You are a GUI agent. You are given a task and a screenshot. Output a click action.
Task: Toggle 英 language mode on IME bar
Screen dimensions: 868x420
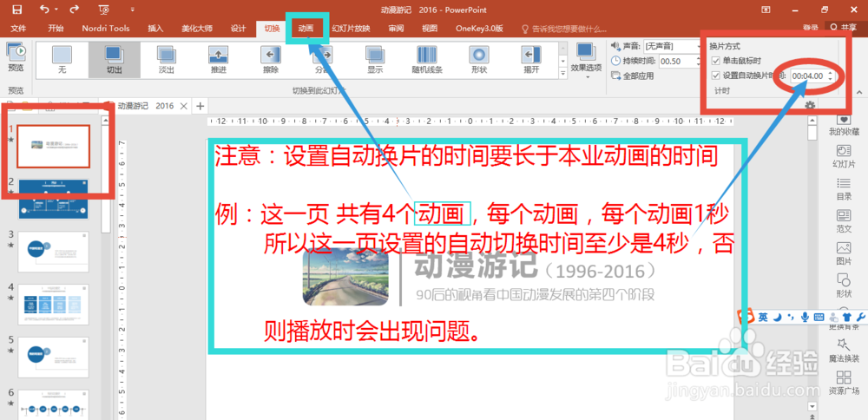763,317
